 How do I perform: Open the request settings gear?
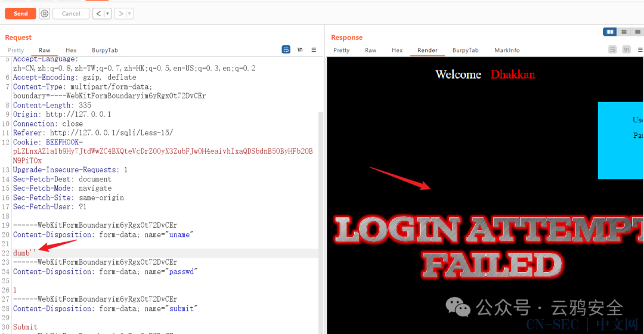click(44, 14)
